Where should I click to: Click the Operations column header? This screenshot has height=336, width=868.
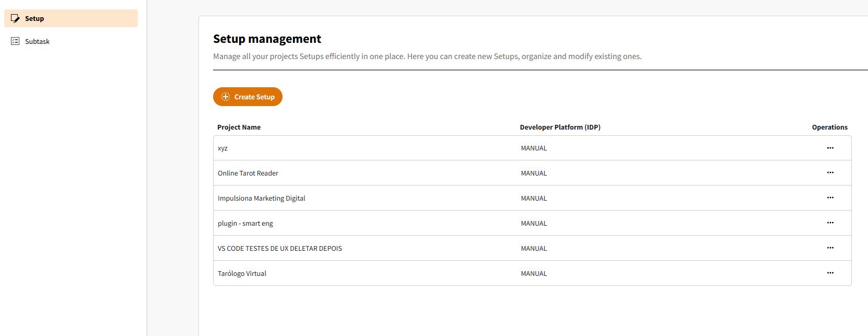[x=829, y=128]
